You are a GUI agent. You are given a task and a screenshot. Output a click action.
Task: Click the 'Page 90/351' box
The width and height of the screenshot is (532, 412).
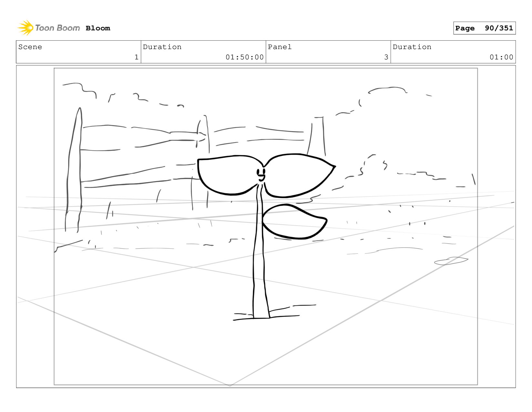pos(484,28)
